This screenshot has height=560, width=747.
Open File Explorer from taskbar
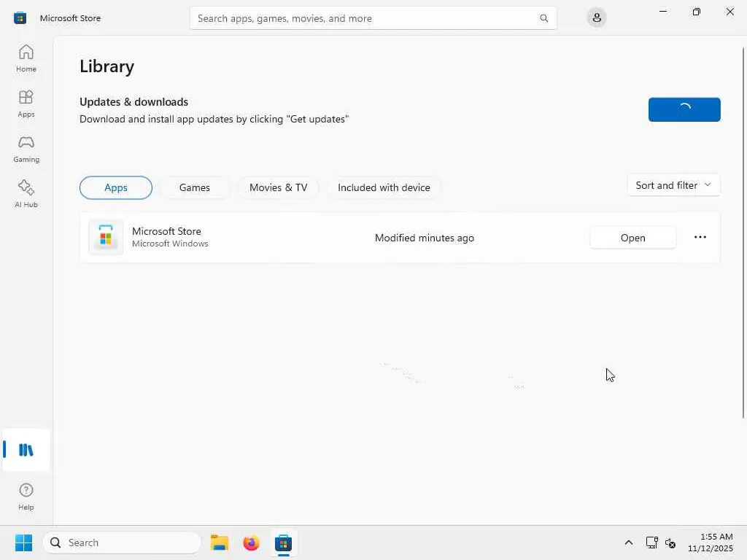tap(220, 542)
